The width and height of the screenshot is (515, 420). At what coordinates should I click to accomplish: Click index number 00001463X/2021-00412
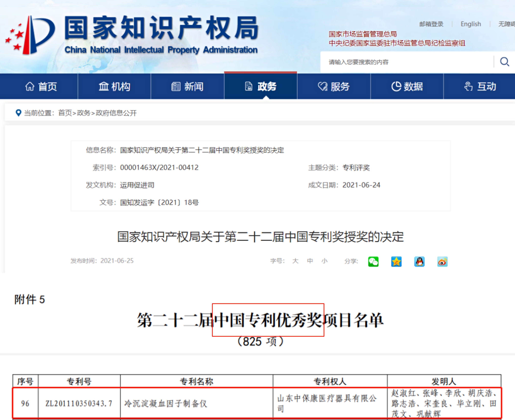(159, 167)
